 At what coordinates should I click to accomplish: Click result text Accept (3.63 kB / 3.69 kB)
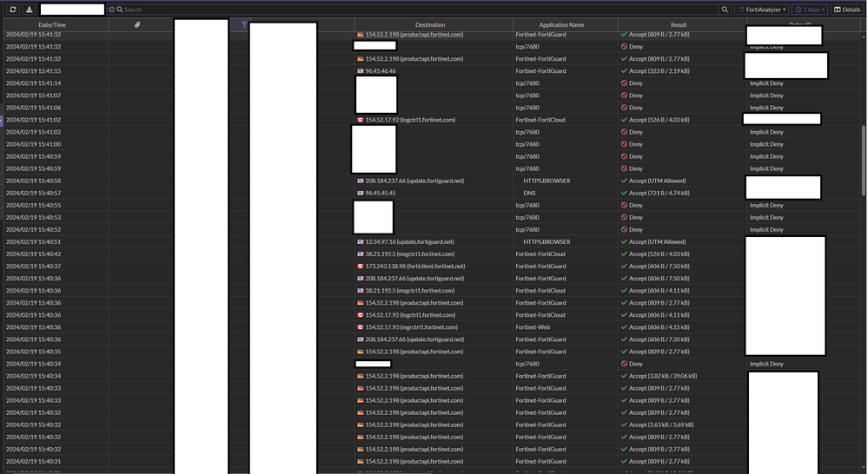[661, 425]
